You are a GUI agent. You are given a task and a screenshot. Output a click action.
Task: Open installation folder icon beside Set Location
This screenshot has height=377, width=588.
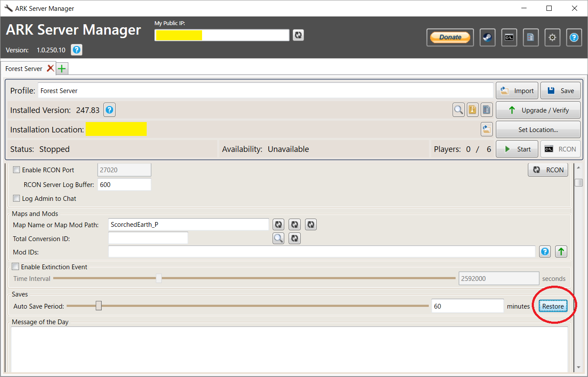click(487, 129)
